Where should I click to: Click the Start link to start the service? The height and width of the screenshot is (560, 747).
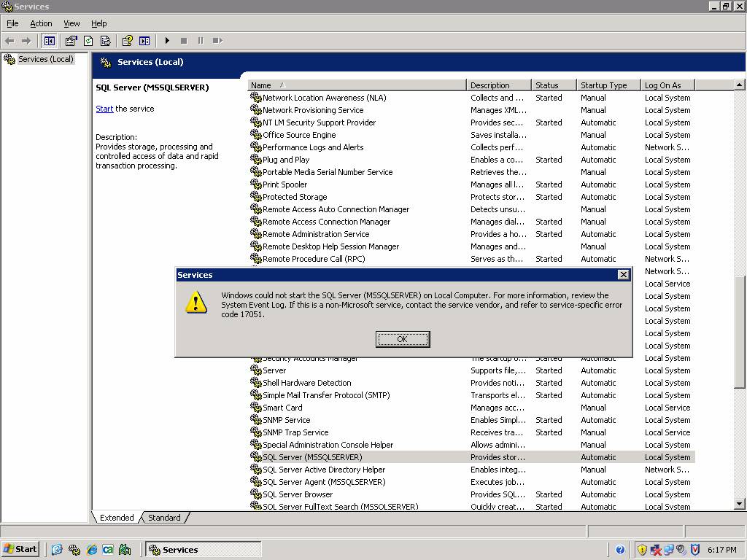pos(104,109)
